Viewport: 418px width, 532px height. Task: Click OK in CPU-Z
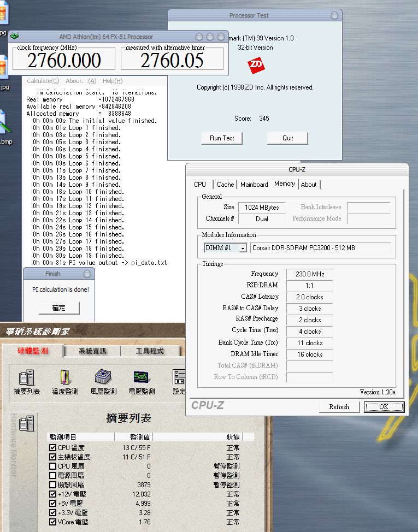tap(384, 407)
